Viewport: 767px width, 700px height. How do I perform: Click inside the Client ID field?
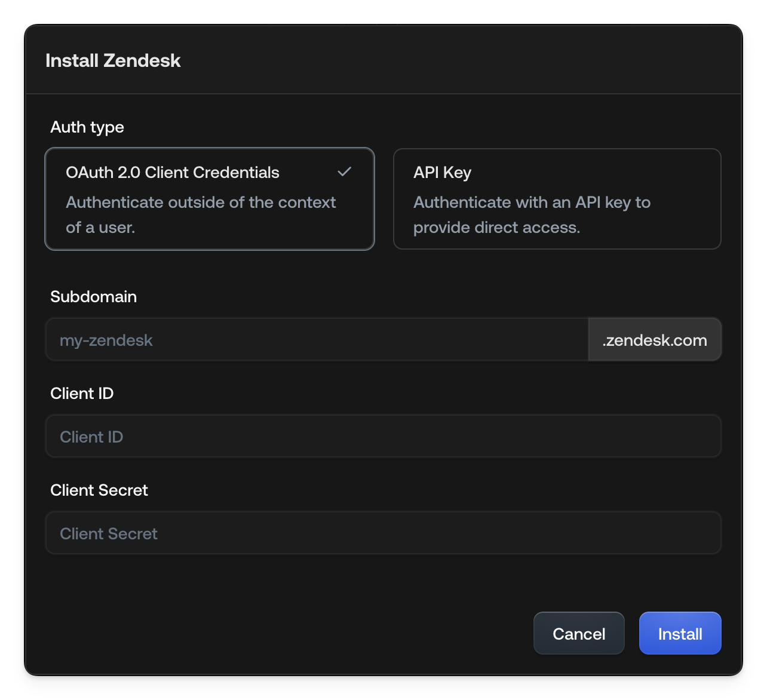coord(383,436)
